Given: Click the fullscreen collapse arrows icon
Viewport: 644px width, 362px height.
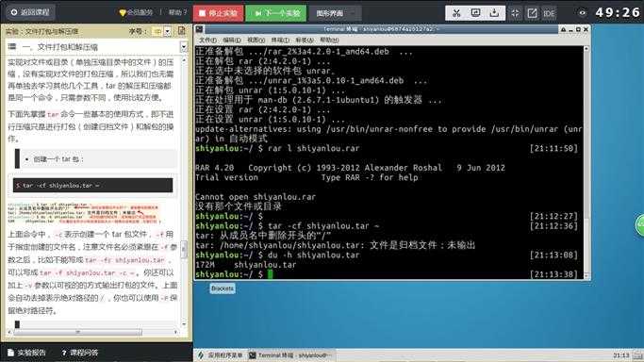Looking at the screenshot, I should pyautogui.click(x=515, y=13).
